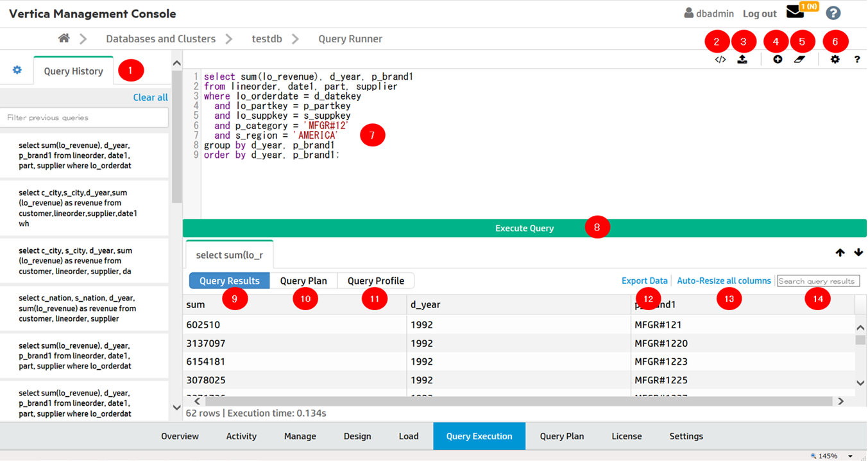The height and width of the screenshot is (461, 868).
Task: Select the Query History tab
Action: (x=73, y=71)
